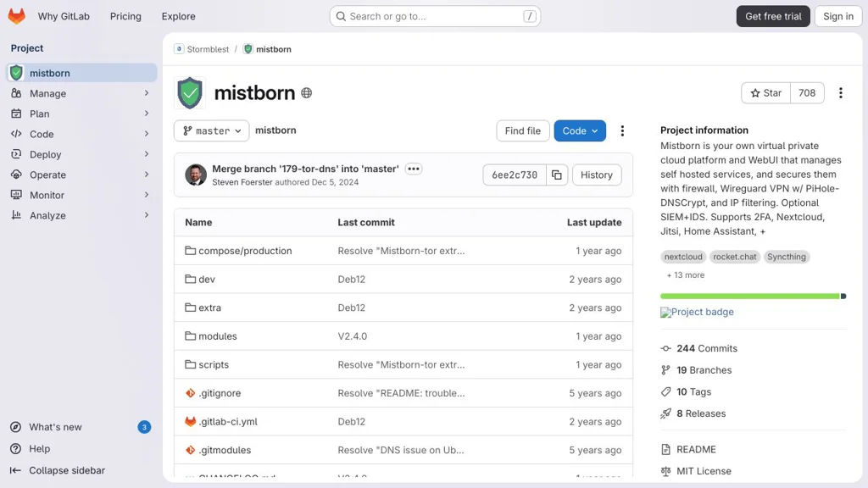Click the scripts folder icon
Image resolution: width=868 pixels, height=488 pixels.
pos(191,364)
